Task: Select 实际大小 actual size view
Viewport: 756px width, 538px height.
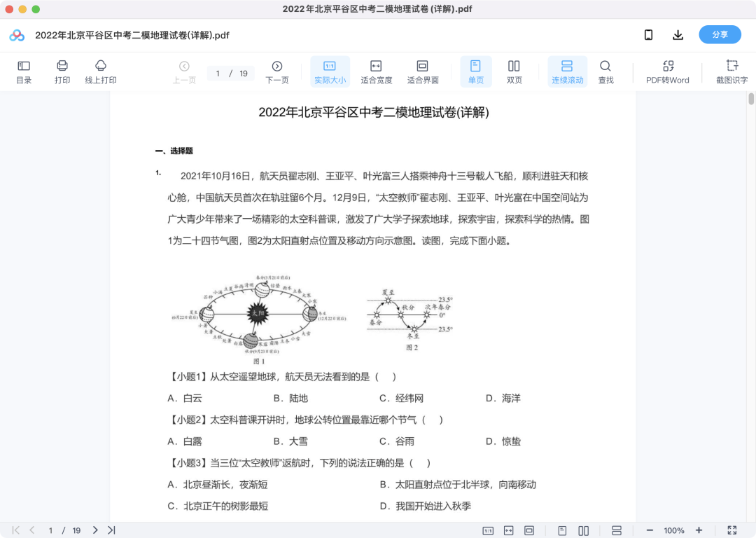Action: 330,72
